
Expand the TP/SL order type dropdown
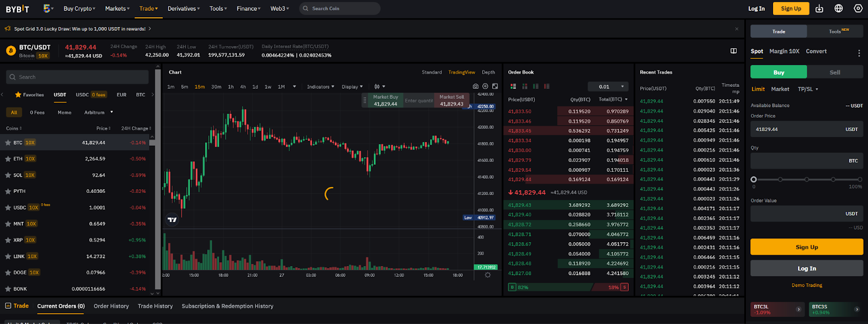[808, 89]
